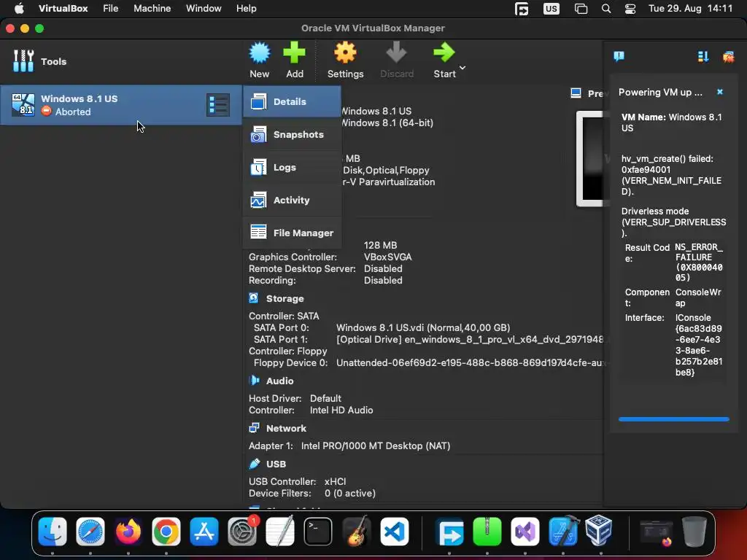Create a new VM with New icon
The height and width of the screenshot is (560, 747).
260,60
